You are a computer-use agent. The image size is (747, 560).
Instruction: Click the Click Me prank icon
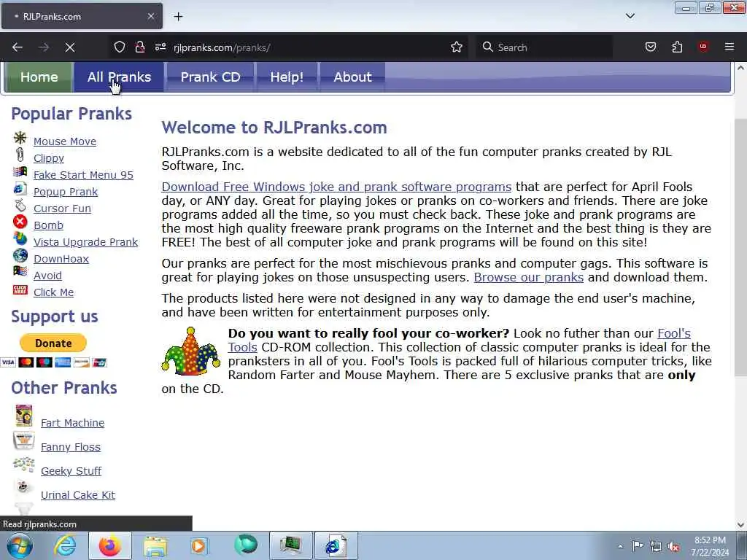coord(20,289)
